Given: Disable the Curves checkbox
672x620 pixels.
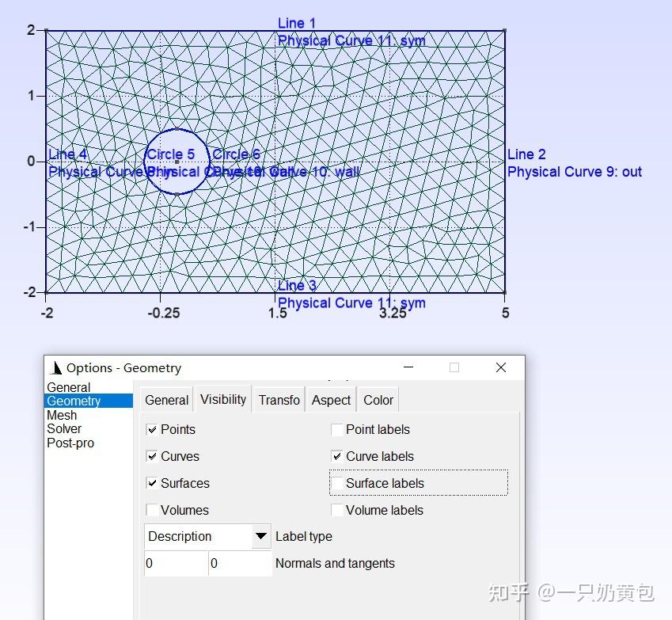Looking at the screenshot, I should (x=151, y=456).
